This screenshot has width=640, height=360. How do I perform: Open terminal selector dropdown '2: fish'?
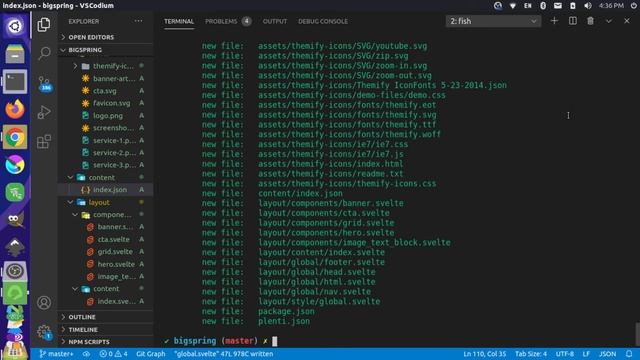click(x=493, y=21)
